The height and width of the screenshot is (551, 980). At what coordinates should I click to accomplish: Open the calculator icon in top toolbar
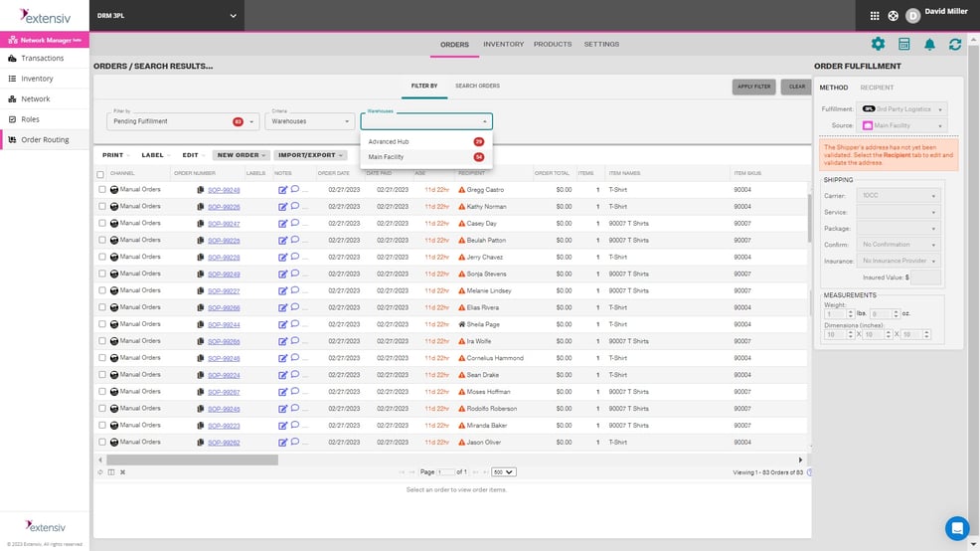click(903, 44)
